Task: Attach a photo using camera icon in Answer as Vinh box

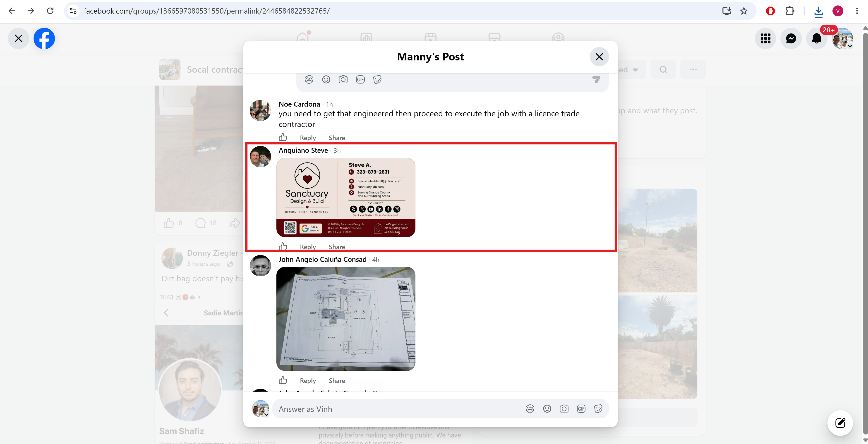Action: pyautogui.click(x=564, y=409)
